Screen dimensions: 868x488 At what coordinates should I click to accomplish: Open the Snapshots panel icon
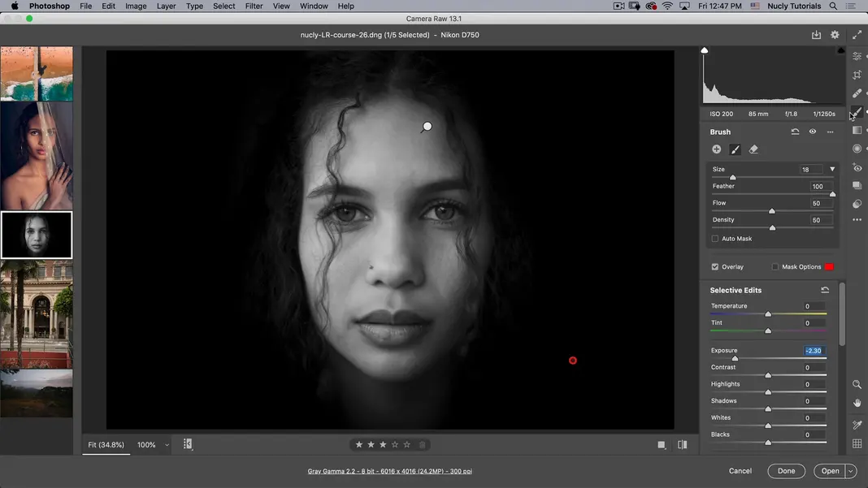tap(857, 185)
